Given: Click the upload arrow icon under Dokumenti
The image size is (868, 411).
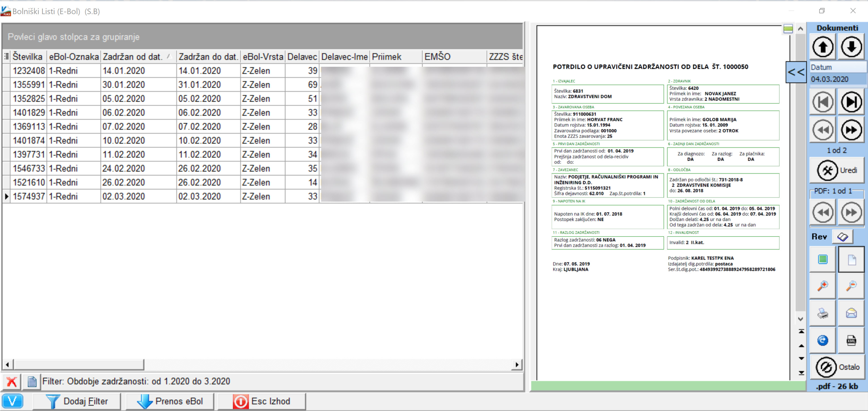Looking at the screenshot, I should [x=823, y=47].
